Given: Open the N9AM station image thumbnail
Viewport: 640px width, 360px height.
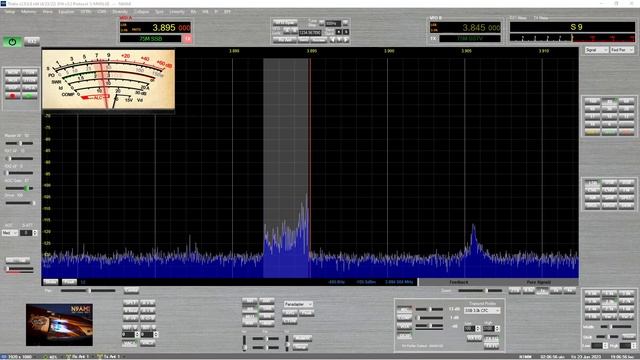Looking at the screenshot, I should [x=59, y=324].
